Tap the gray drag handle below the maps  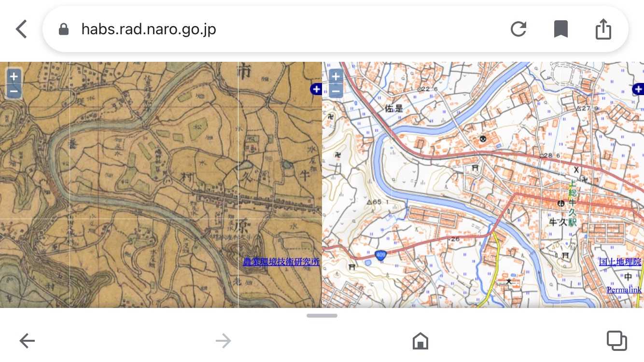pyautogui.click(x=322, y=316)
